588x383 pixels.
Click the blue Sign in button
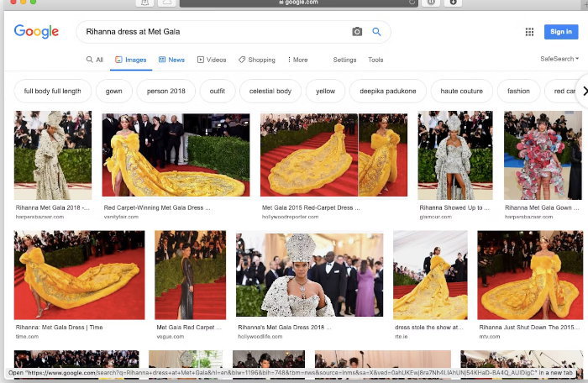point(561,32)
